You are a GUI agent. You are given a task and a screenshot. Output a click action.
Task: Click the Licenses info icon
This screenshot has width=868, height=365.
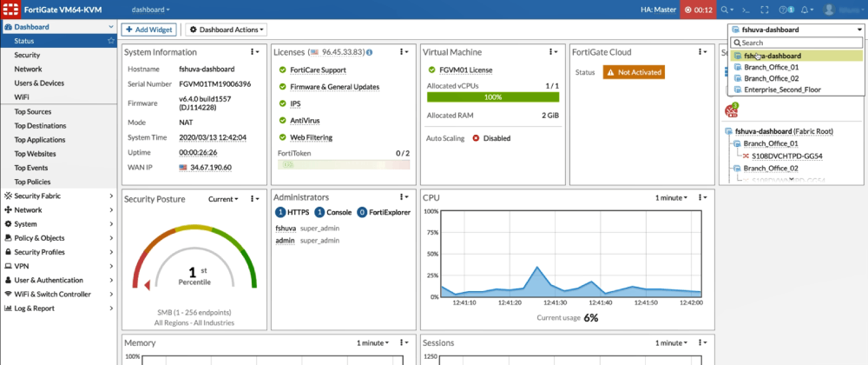click(x=369, y=53)
